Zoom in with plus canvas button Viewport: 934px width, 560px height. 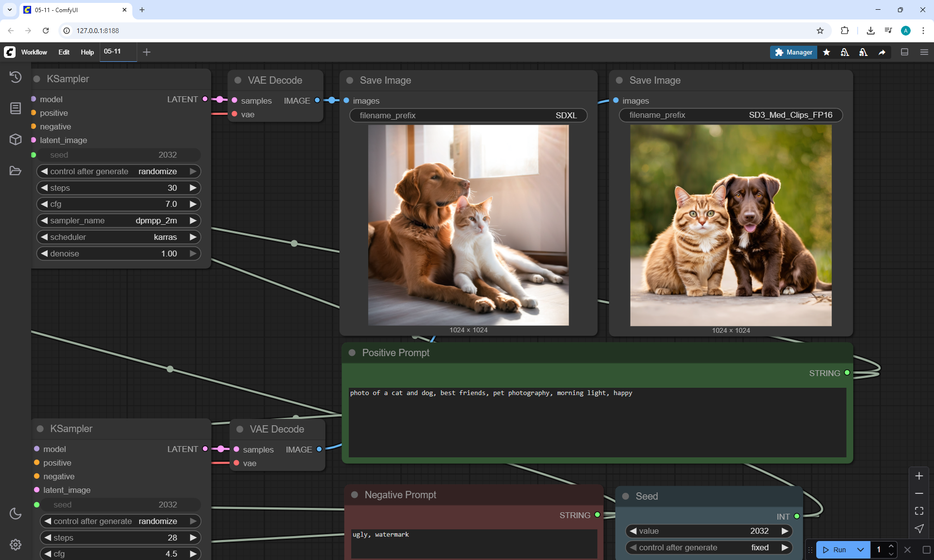919,476
